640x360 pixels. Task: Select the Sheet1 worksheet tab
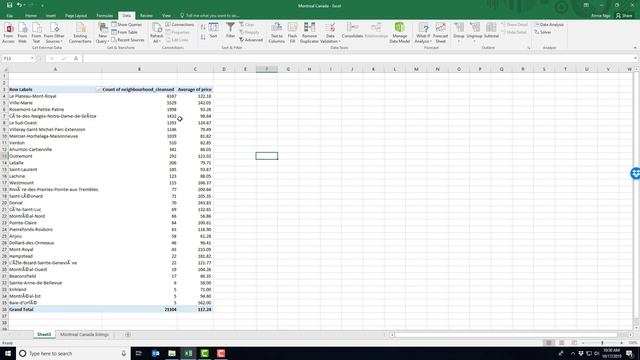pos(44,334)
